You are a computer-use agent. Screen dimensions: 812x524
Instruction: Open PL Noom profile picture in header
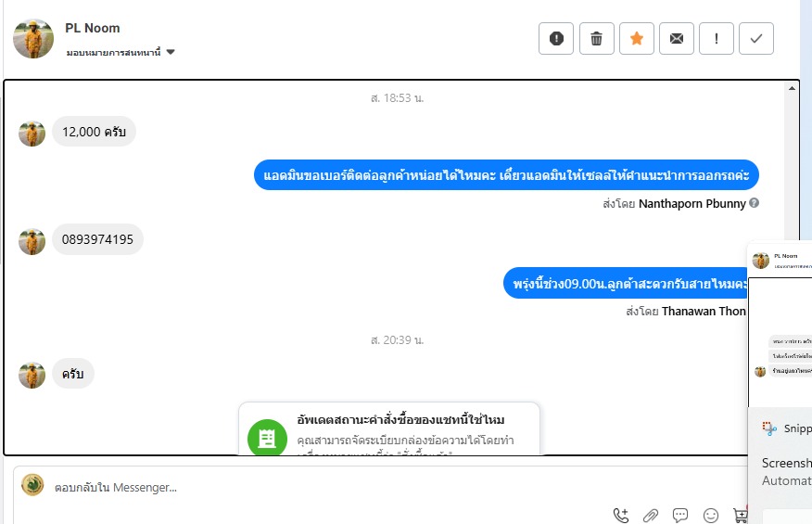(x=33, y=39)
